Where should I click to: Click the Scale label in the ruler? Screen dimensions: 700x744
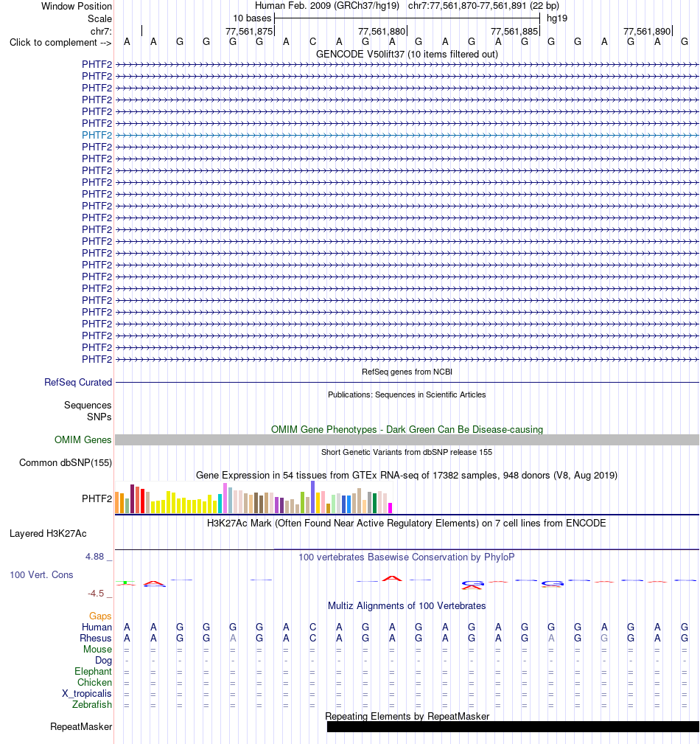coord(99,18)
